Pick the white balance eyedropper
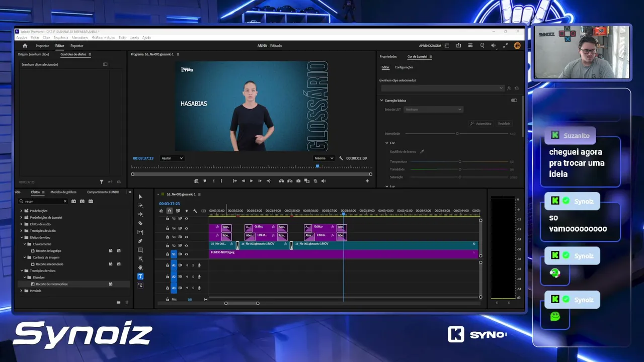 422,151
